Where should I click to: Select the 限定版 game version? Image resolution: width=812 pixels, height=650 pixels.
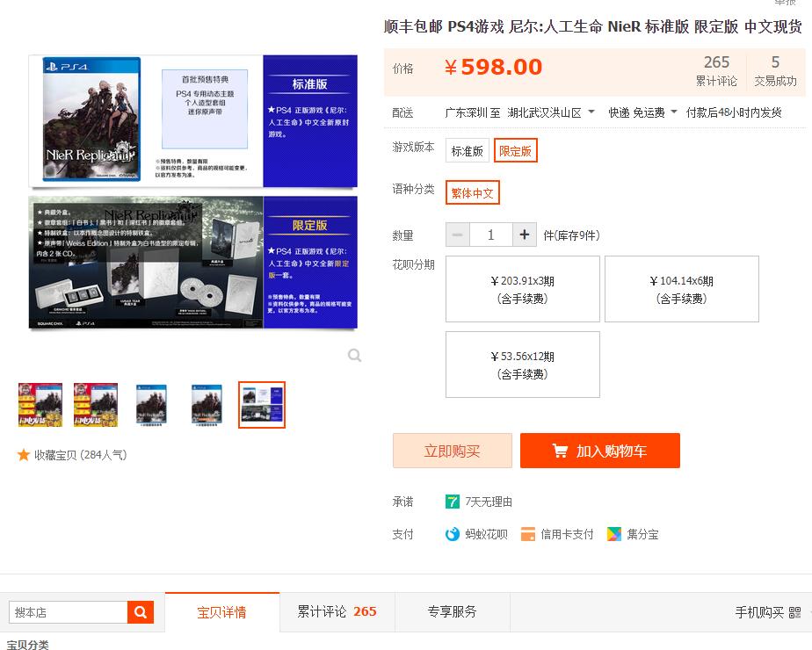pos(515,150)
